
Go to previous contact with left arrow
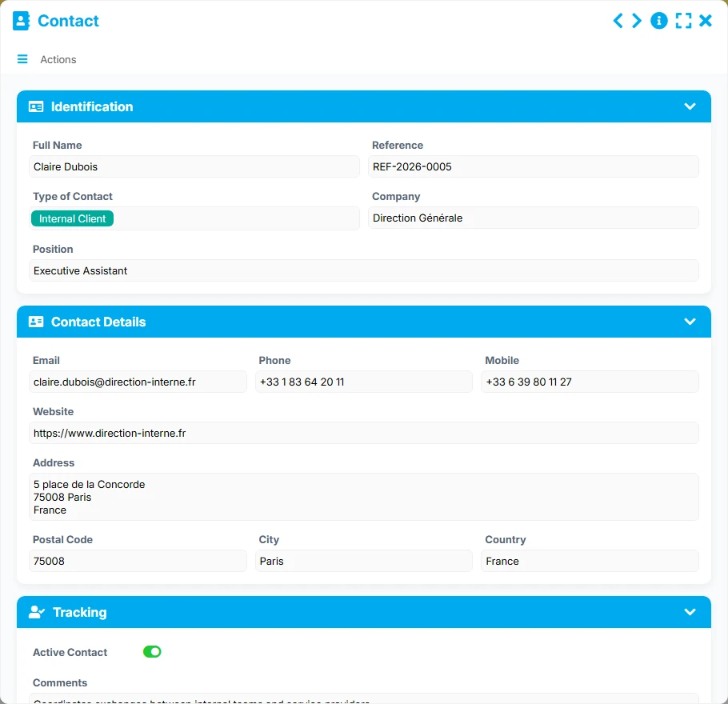(x=618, y=21)
